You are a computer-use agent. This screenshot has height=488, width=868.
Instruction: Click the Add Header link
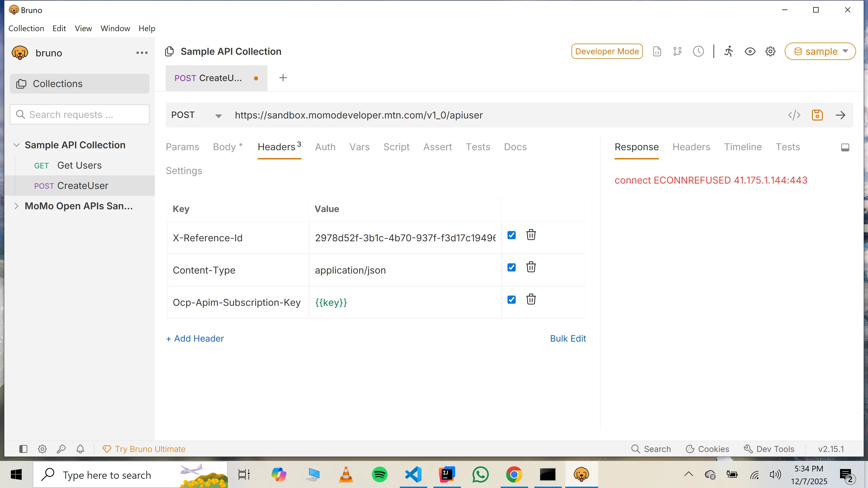[x=195, y=338]
